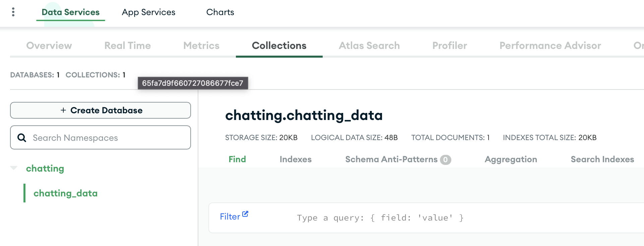Viewport: 644px width, 246px height.
Task: Open the Charts tab
Action: [x=220, y=12]
